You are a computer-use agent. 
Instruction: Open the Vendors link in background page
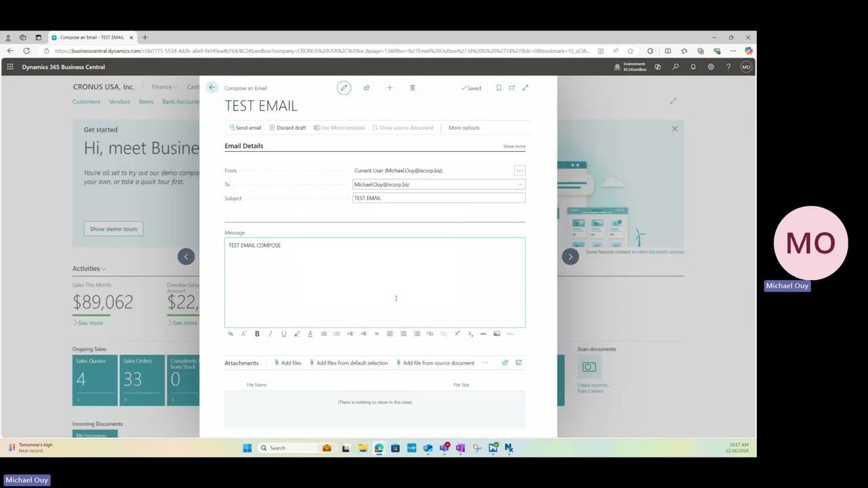click(x=119, y=102)
